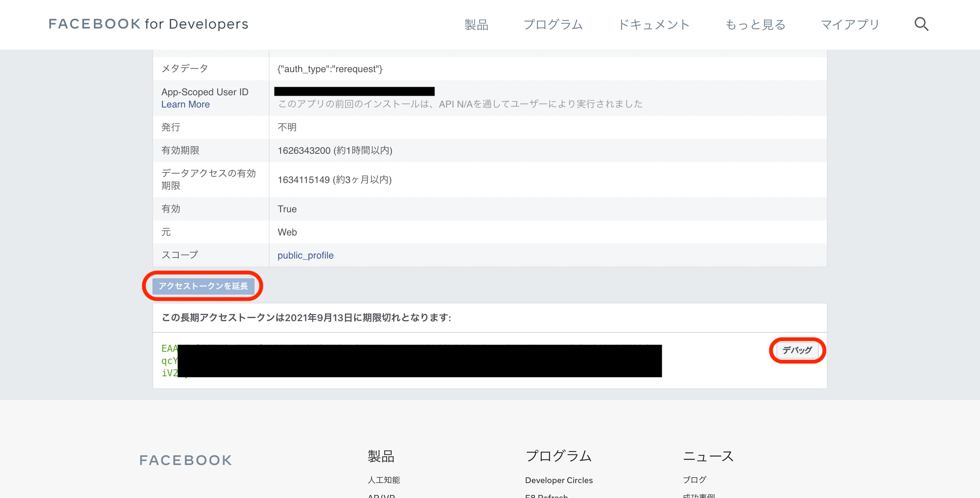Click the 不明 issued value
Viewport: 980px width, 498px height.
click(287, 127)
